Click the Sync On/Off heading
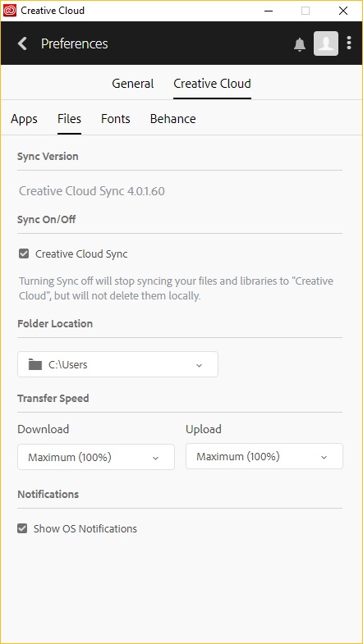Screen dimensions: 363x644 [47, 219]
